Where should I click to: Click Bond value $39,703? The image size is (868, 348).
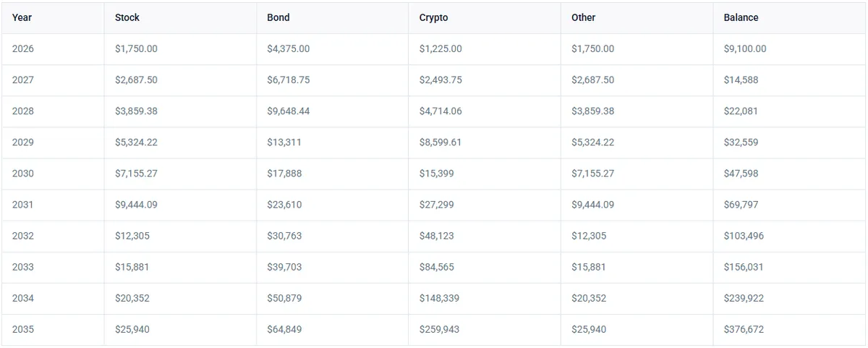pyautogui.click(x=284, y=266)
